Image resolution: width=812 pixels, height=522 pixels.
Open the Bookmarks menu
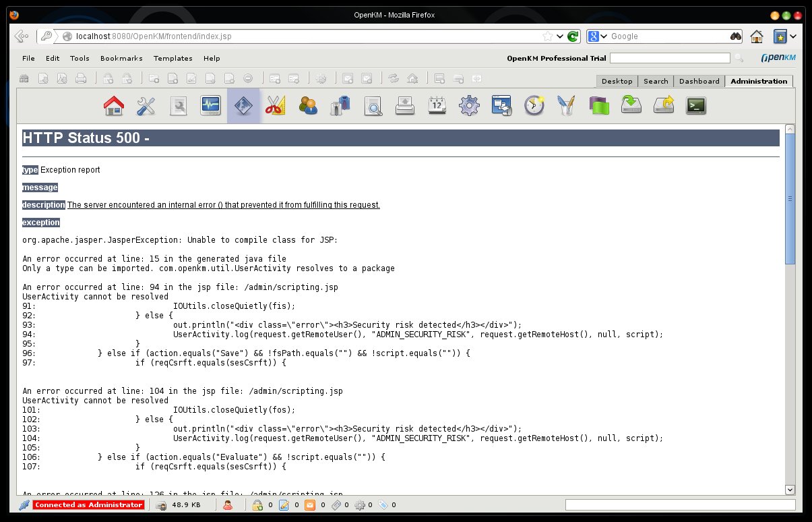coord(121,59)
